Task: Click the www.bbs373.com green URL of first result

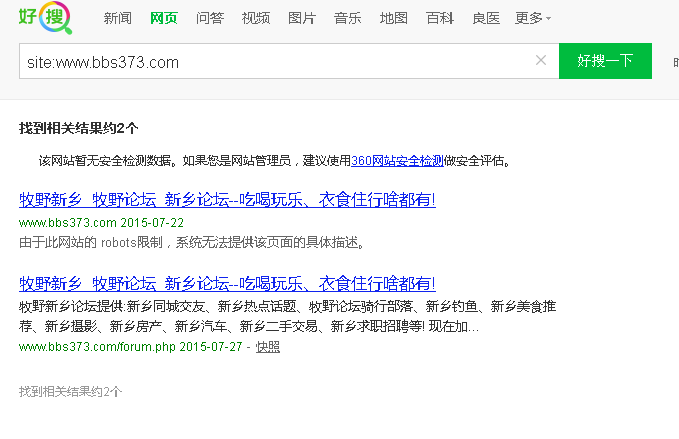Action: pyautogui.click(x=67, y=222)
